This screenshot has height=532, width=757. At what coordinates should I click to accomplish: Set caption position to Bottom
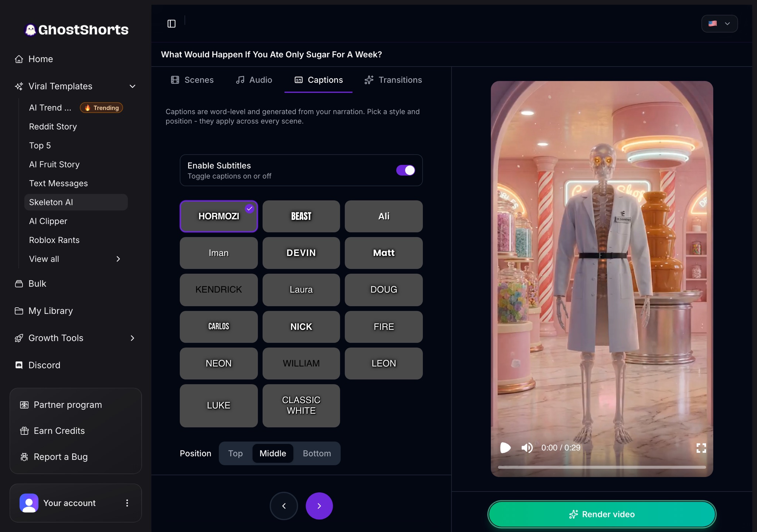click(317, 453)
